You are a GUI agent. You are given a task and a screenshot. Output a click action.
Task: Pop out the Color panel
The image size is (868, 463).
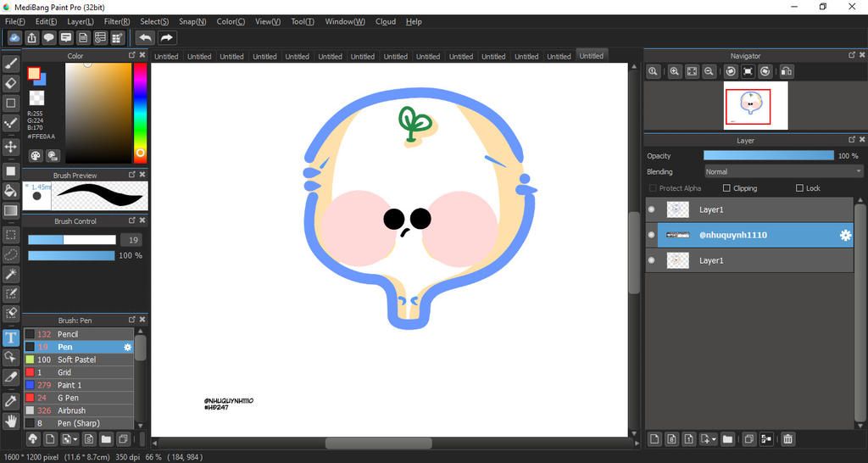pos(131,55)
